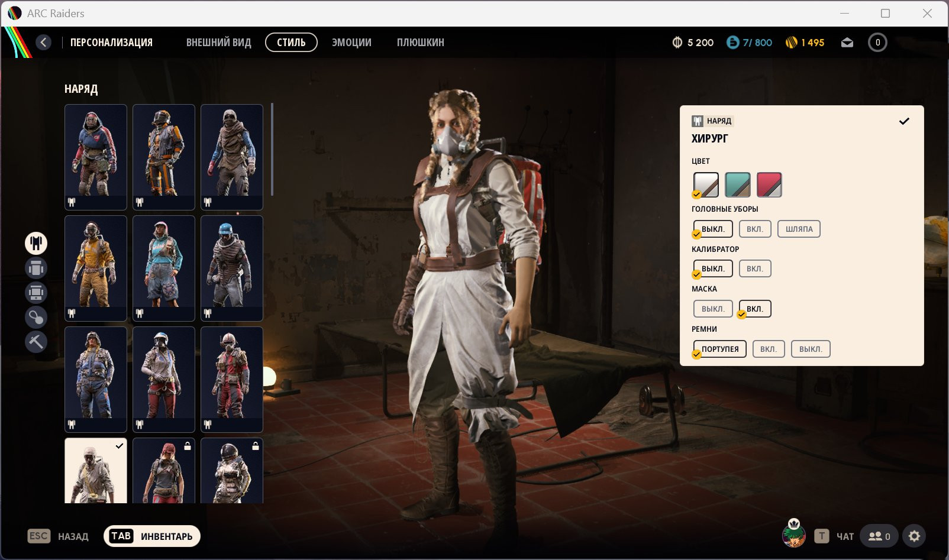The height and width of the screenshot is (560, 949).
Task: Select the all-red outfit with goggles helmet
Action: click(232, 380)
